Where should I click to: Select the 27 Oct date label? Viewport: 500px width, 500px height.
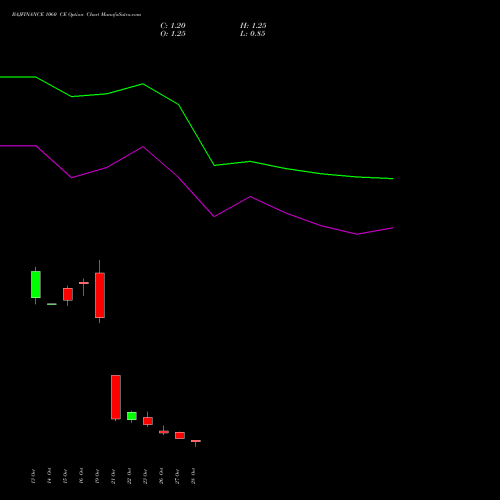pos(177,476)
